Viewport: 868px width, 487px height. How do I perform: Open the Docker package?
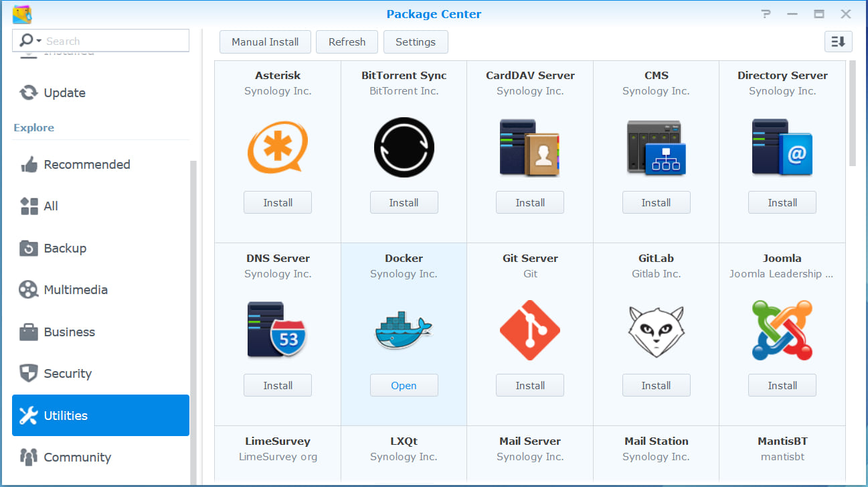tap(404, 385)
